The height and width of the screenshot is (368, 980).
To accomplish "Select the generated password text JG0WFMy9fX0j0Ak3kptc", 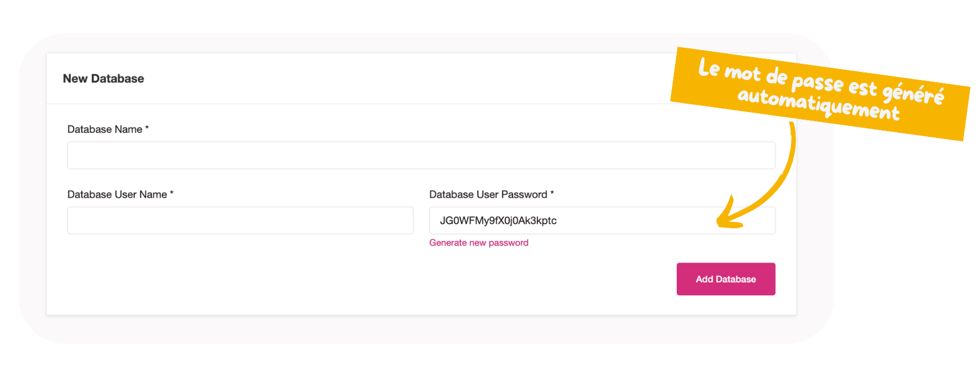I will pyautogui.click(x=498, y=220).
